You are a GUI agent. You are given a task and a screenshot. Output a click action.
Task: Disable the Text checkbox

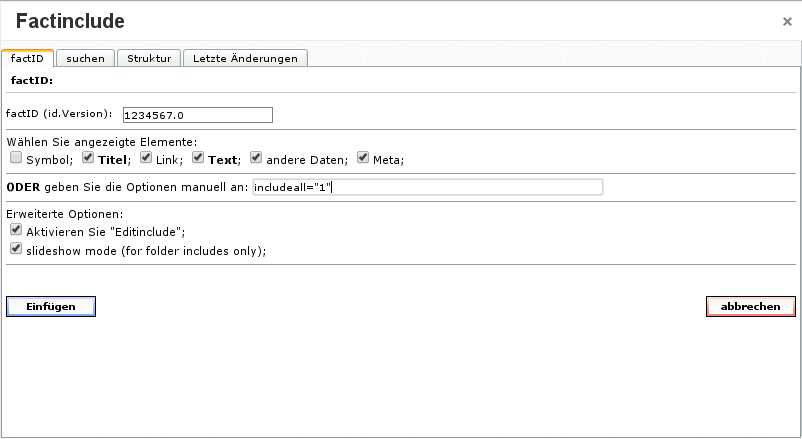pos(198,158)
